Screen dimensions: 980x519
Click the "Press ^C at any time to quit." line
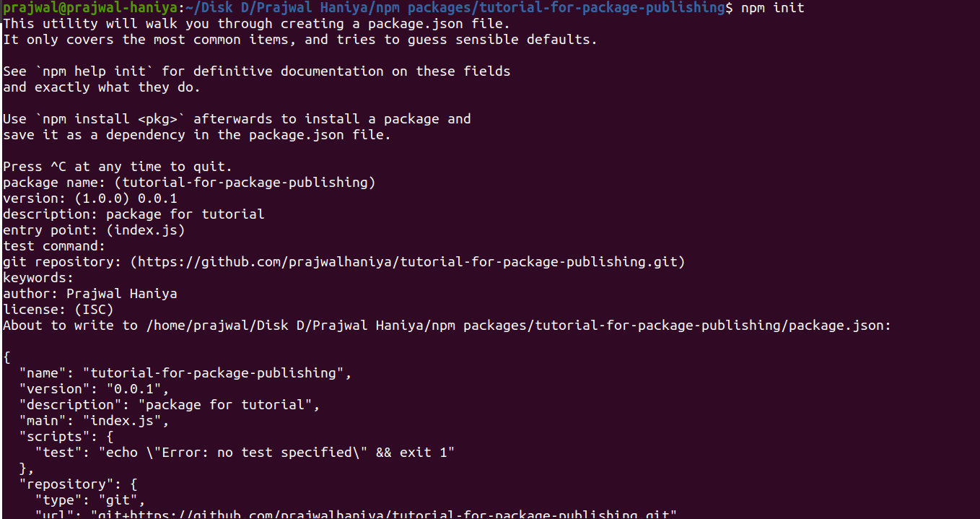pyautogui.click(x=118, y=167)
